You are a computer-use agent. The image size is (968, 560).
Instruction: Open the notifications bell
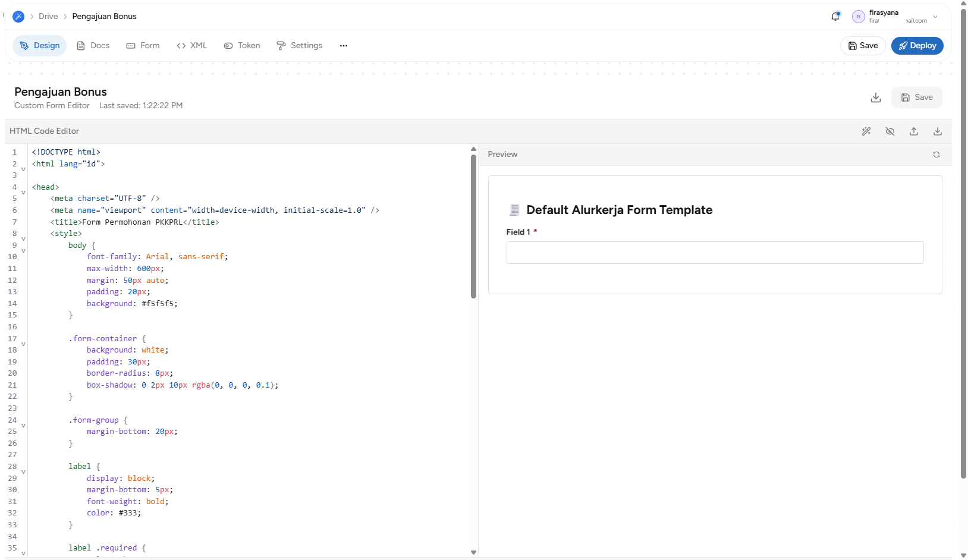pyautogui.click(x=835, y=17)
